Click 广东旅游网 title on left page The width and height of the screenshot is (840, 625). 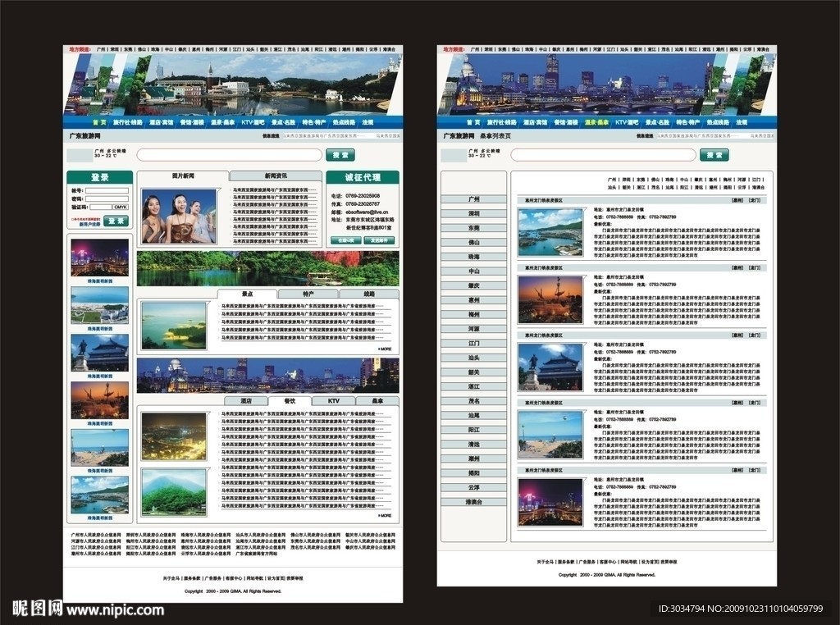click(84, 136)
